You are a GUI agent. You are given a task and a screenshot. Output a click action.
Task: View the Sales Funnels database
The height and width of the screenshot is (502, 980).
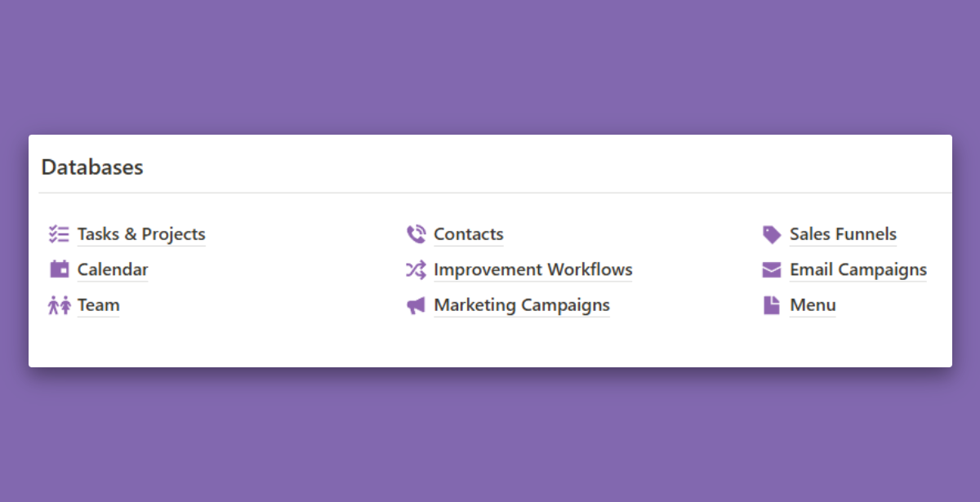(843, 234)
